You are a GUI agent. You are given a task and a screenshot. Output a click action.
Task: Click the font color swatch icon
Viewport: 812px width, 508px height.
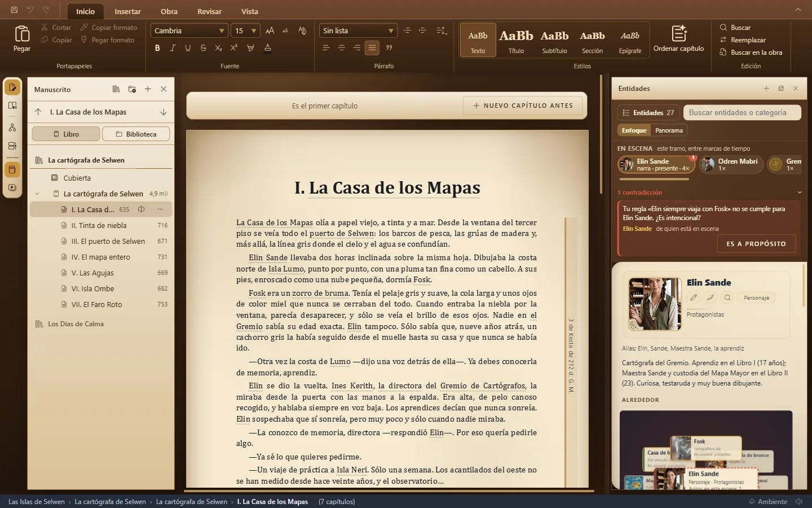tap(268, 48)
